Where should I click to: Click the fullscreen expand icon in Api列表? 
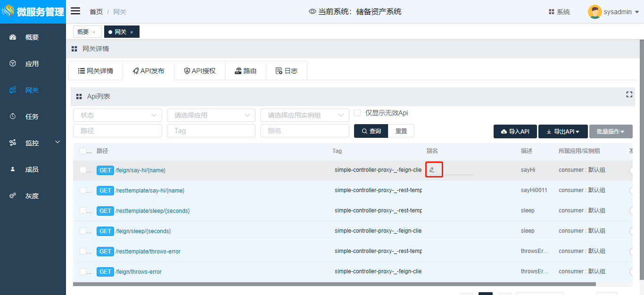coord(629,94)
